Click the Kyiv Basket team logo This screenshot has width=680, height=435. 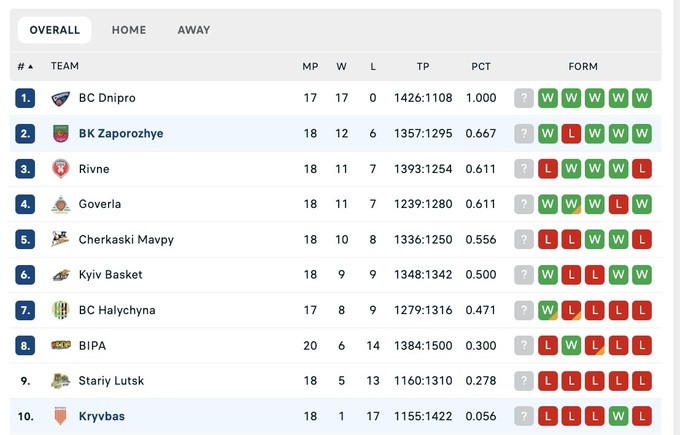[61, 275]
